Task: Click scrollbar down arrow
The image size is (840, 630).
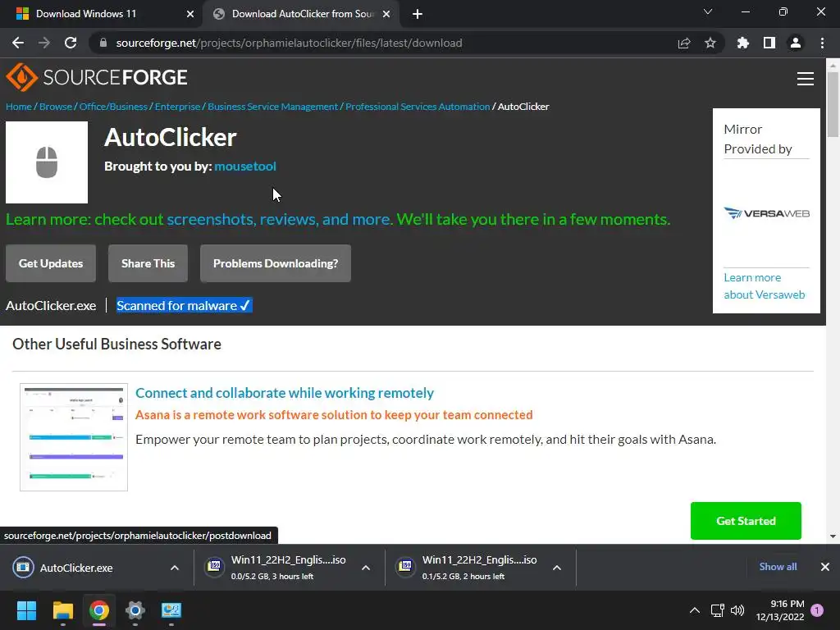Action: pyautogui.click(x=833, y=536)
